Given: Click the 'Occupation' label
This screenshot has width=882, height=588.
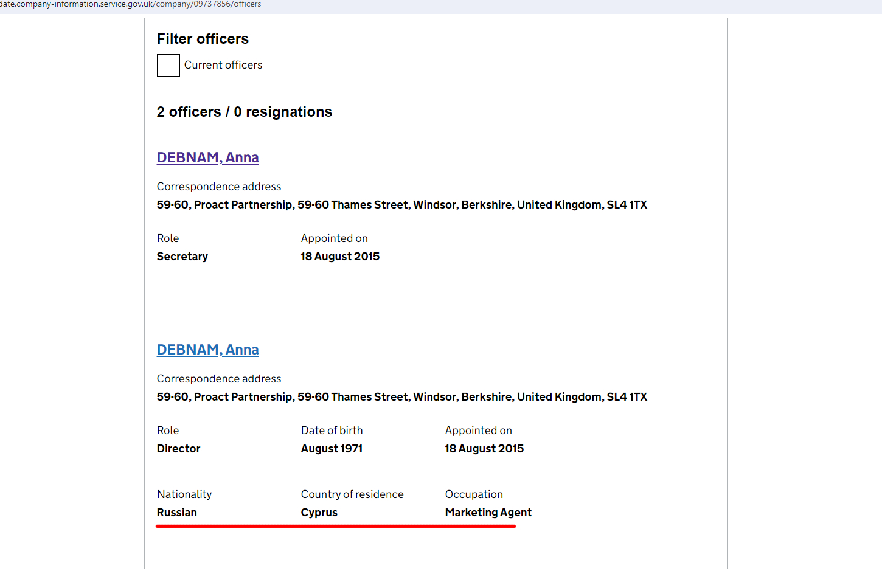Looking at the screenshot, I should point(474,494).
